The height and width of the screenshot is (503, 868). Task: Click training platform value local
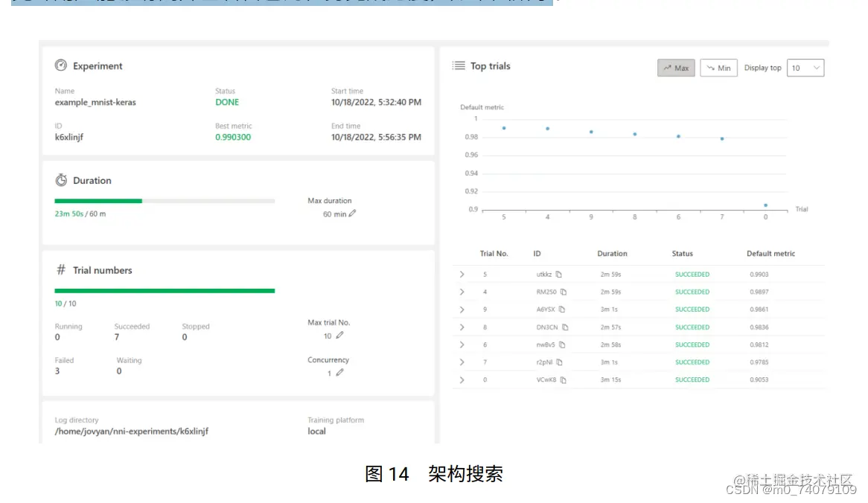pos(316,431)
